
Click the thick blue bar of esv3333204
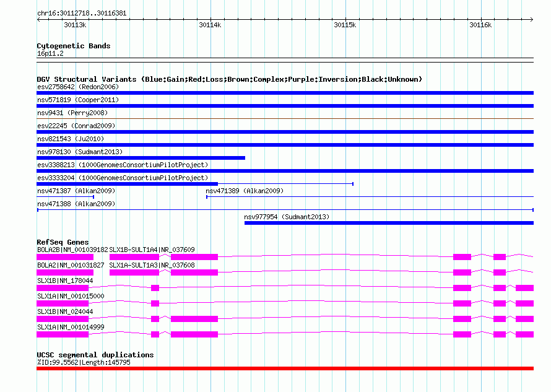click(127, 184)
